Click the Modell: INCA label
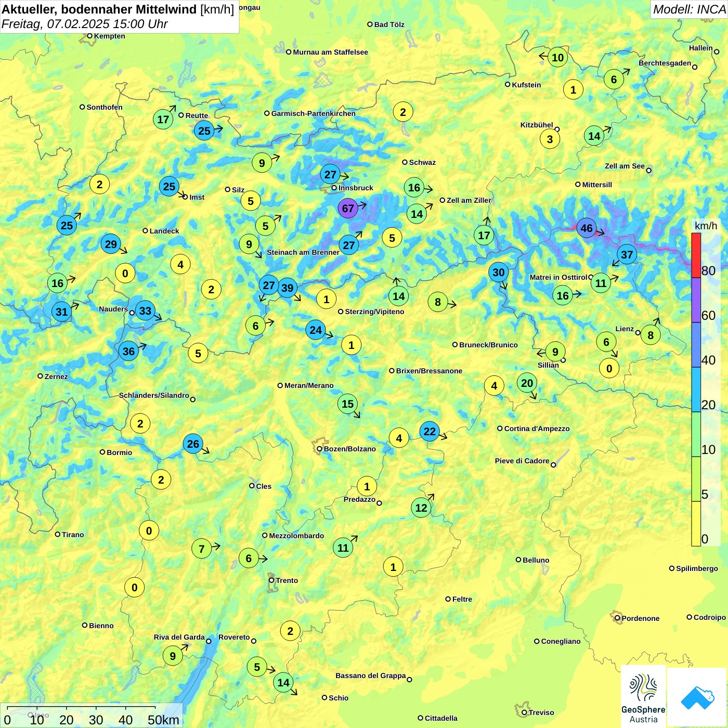 (x=689, y=9)
